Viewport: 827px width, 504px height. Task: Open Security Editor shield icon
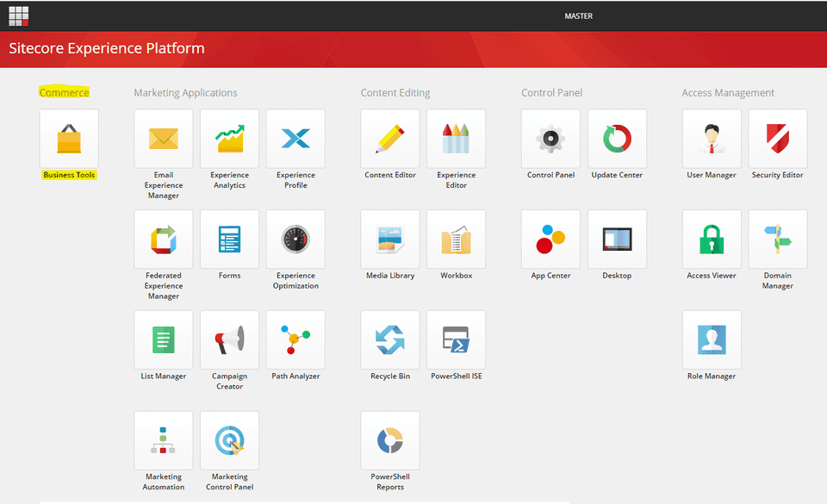tap(777, 139)
